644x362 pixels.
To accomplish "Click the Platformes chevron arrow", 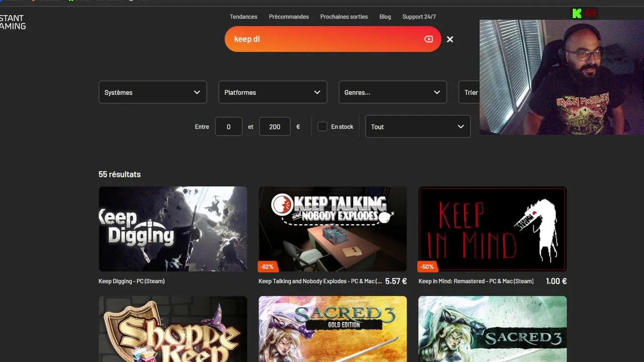I will point(317,93).
